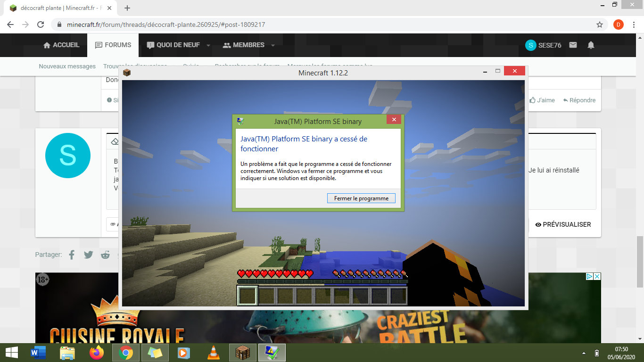Select the first Minecraft hotbar slot
Viewport: 644px width, 362px height.
(247, 296)
